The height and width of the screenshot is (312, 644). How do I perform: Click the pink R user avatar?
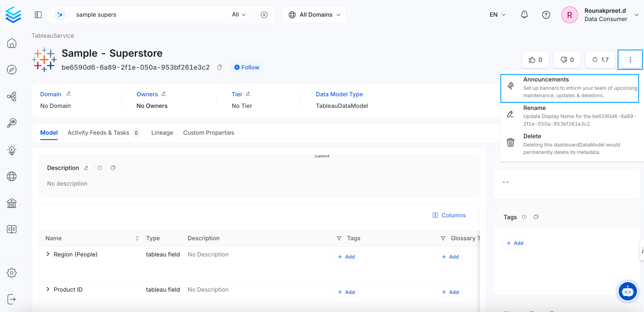(570, 15)
